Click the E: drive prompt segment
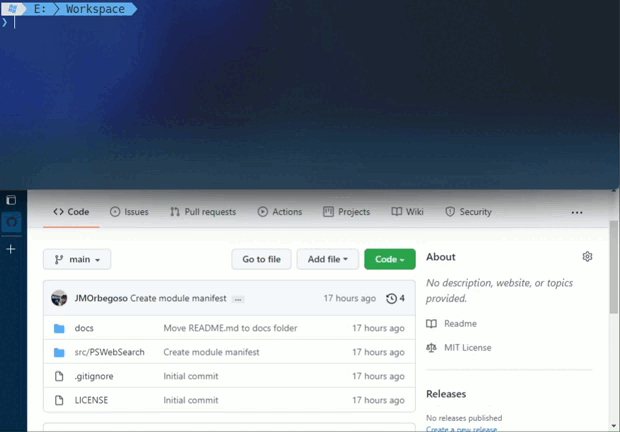Image resolution: width=620 pixels, height=432 pixels. tap(40, 9)
